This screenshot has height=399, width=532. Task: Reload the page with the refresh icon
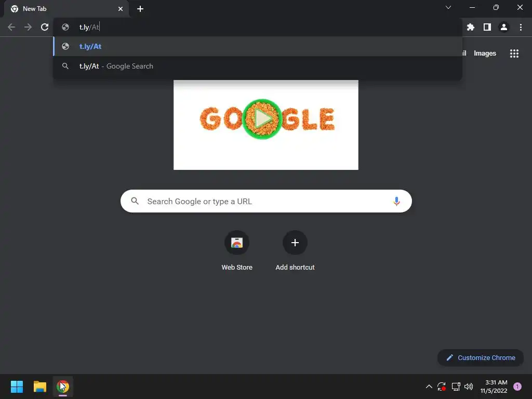pyautogui.click(x=45, y=27)
